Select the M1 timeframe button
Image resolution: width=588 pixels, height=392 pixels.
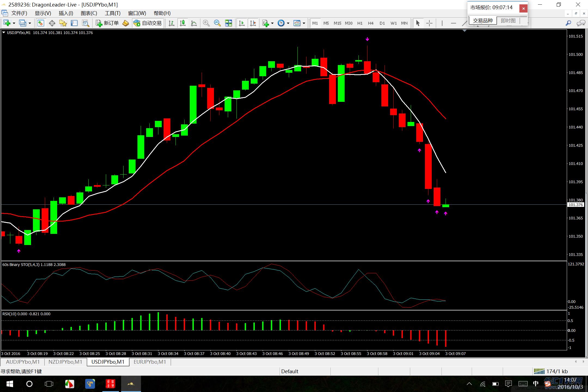(315, 23)
